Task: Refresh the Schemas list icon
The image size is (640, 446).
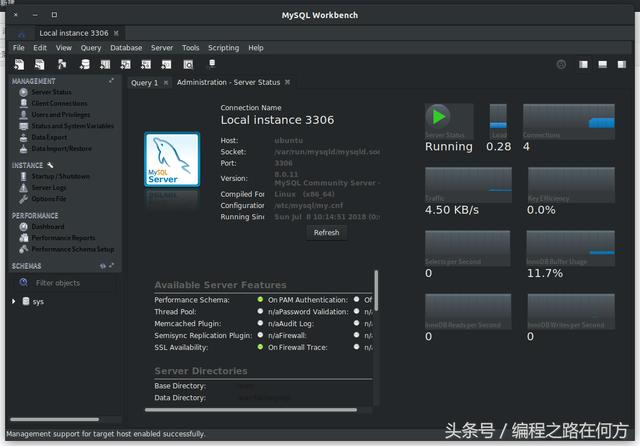Action: pos(102,266)
